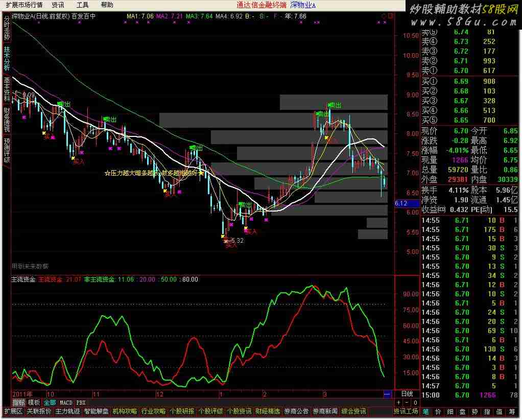Click the MA1: 7.06 legend label
Image resolution: width=522 pixels, height=420 pixels.
click(x=140, y=16)
